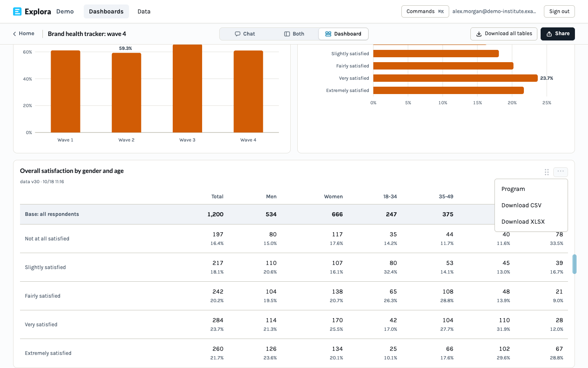Switch to Chat view

point(245,34)
